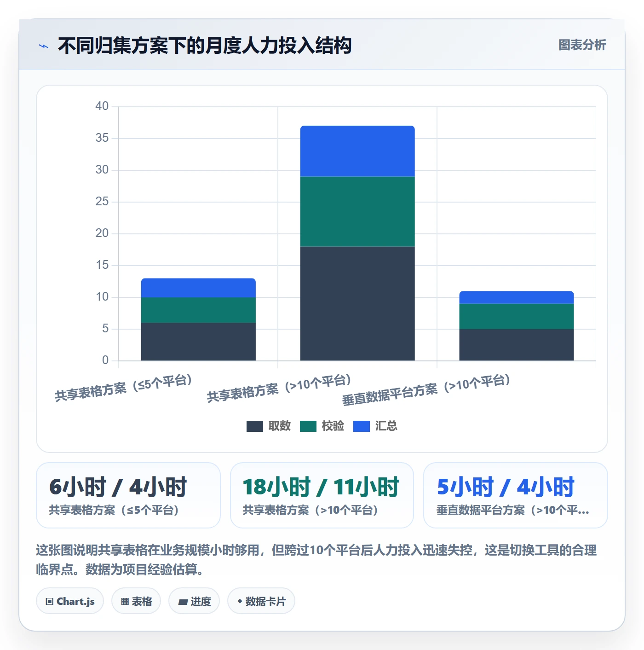Image resolution: width=644 pixels, height=650 pixels.
Task: Click the 校验 segment of 垂直数据平台方案 bar
Action: click(517, 316)
